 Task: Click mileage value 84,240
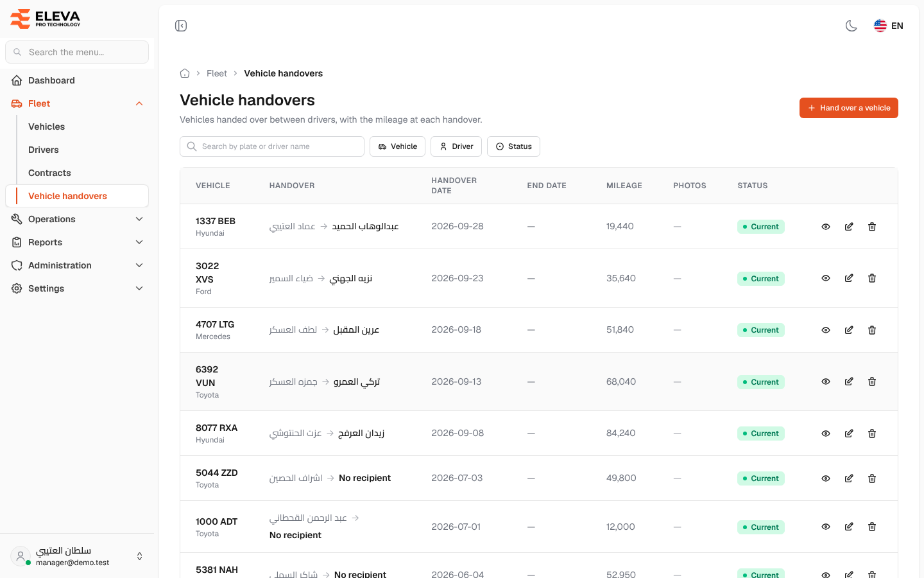pos(621,433)
